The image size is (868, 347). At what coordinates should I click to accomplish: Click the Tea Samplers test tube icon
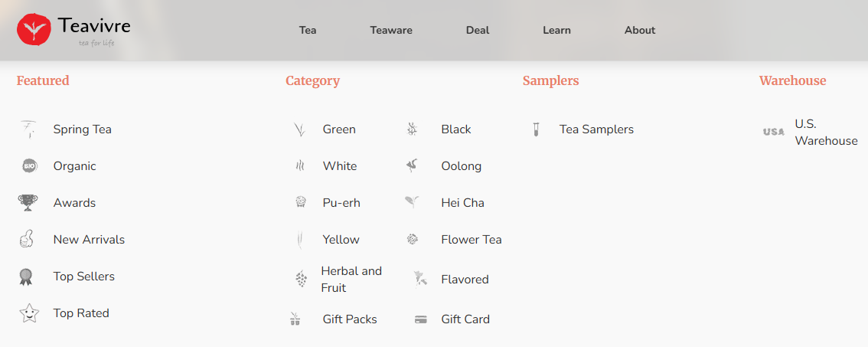[x=536, y=129]
